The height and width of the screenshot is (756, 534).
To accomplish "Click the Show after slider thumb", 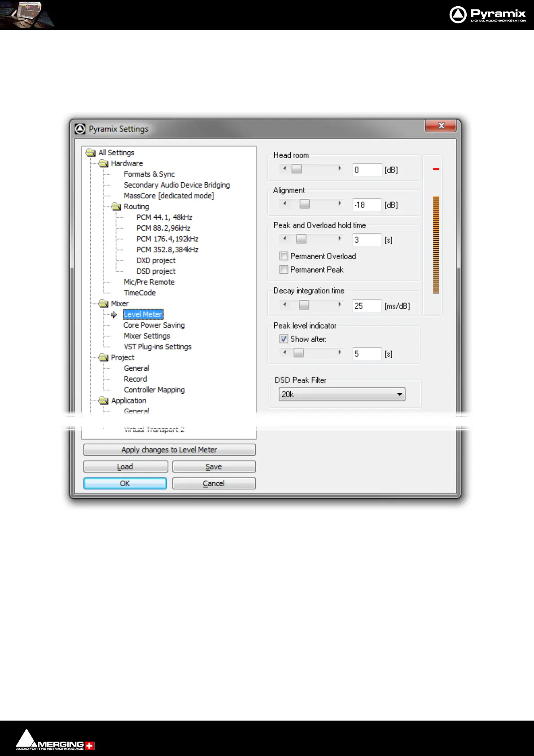I will 298,352.
